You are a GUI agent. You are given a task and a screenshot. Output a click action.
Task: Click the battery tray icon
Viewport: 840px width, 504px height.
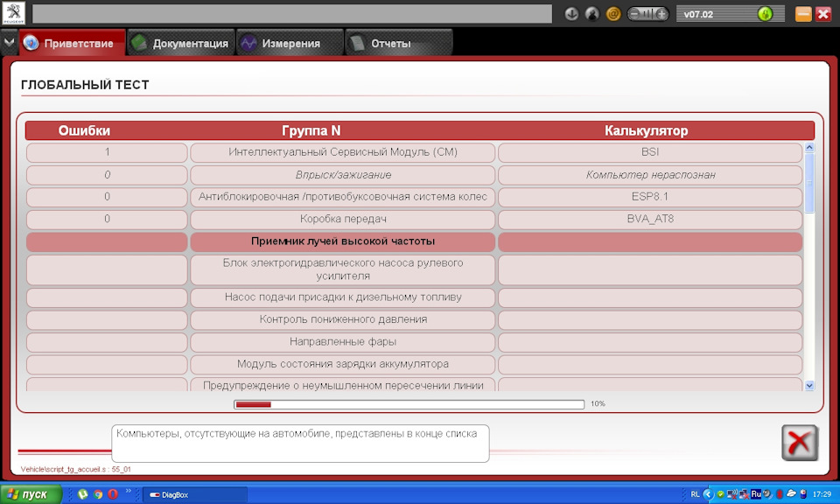click(803, 493)
